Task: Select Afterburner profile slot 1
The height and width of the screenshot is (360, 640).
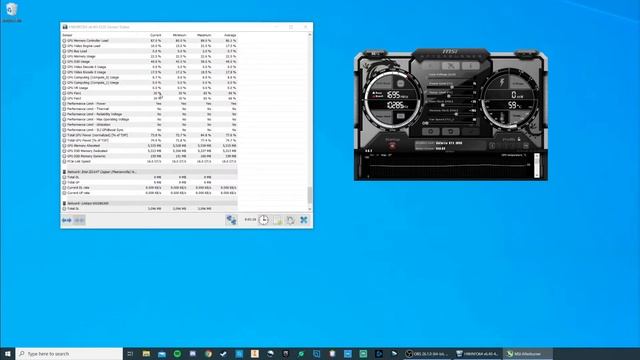Action: (492, 146)
